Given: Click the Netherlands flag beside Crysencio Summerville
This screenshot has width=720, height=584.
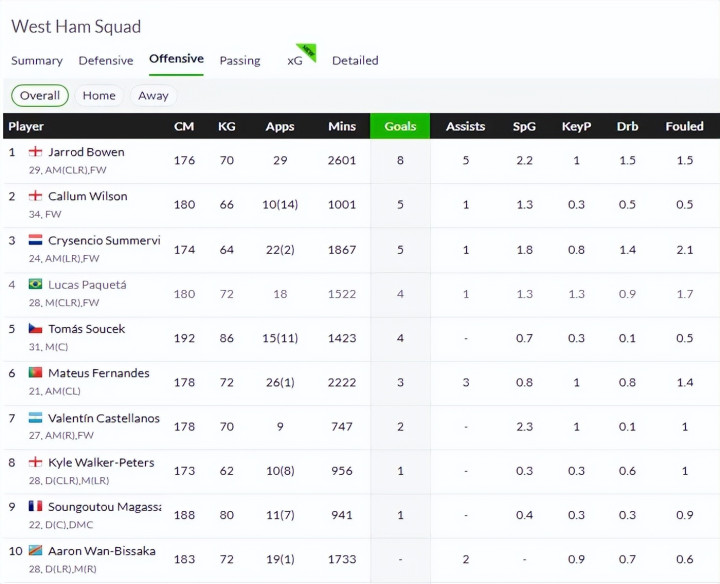Looking at the screenshot, I should click(35, 240).
